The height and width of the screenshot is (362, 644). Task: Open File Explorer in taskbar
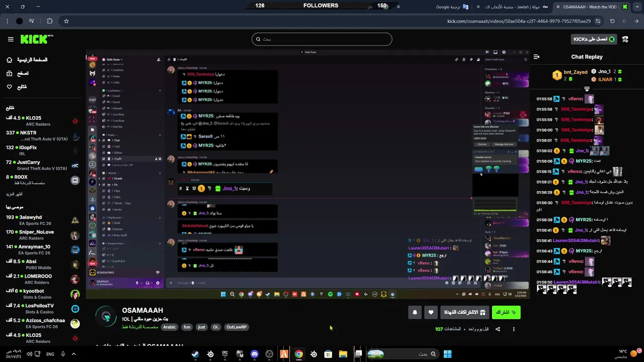tap(343, 354)
